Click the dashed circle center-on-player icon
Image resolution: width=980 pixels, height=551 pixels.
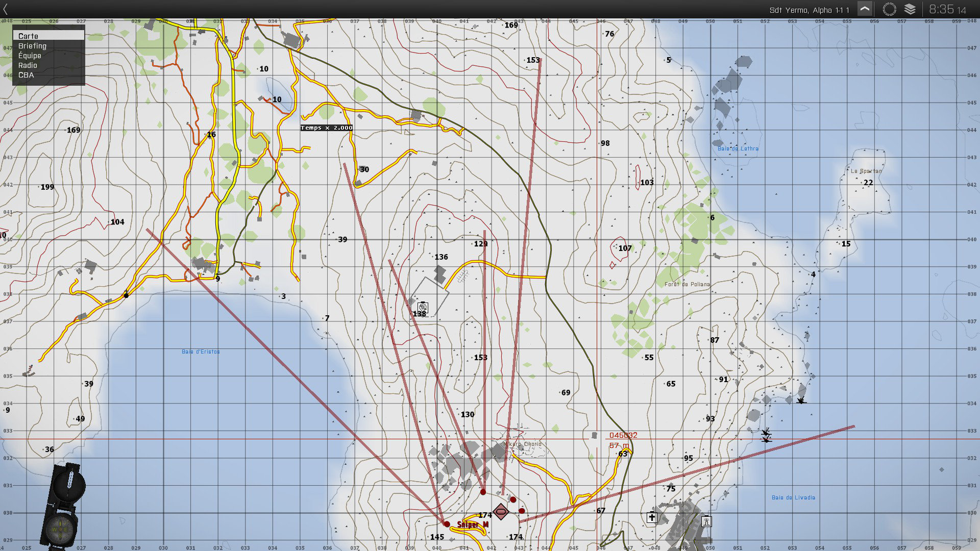(x=889, y=9)
